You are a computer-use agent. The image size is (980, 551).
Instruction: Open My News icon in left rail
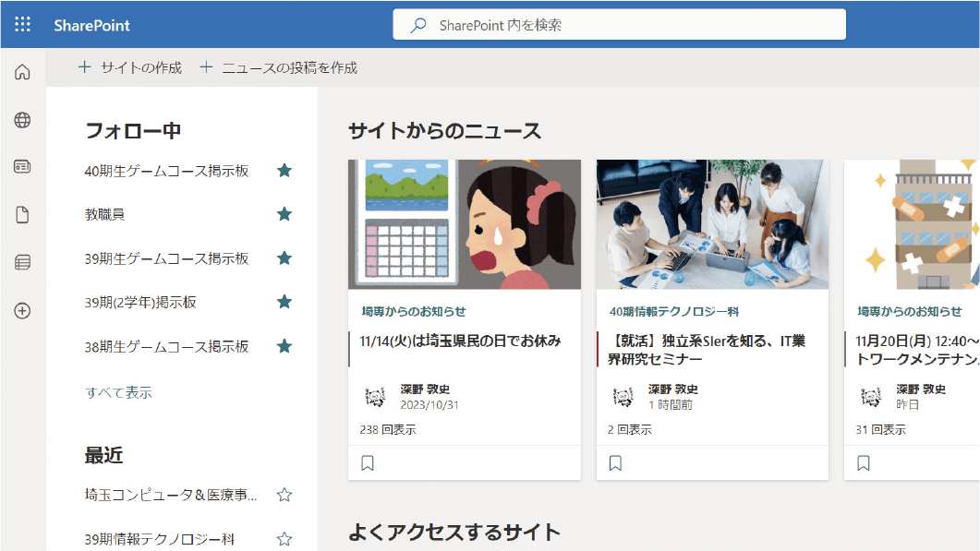click(22, 167)
